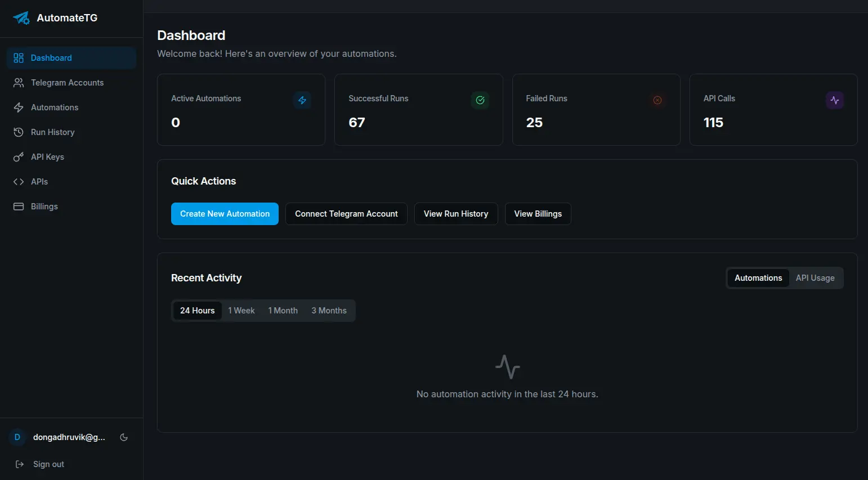Click the Successful Runs value 67
This screenshot has height=480, width=868.
click(x=357, y=123)
